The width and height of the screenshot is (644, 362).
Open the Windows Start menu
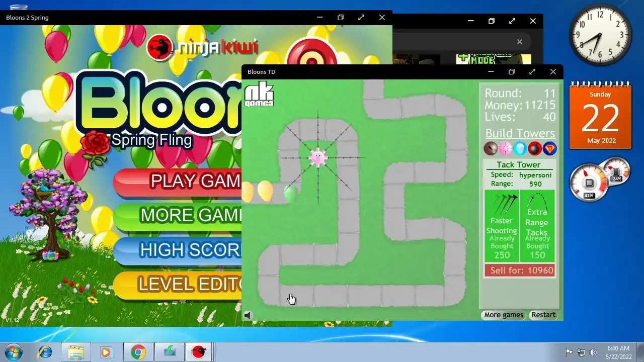[13, 352]
